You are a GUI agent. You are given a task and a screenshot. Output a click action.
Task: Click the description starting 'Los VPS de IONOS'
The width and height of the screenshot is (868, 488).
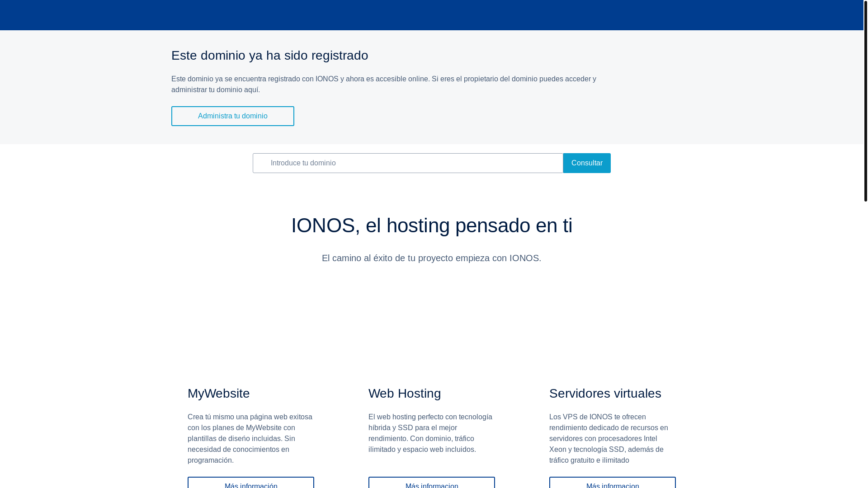pos(609,438)
